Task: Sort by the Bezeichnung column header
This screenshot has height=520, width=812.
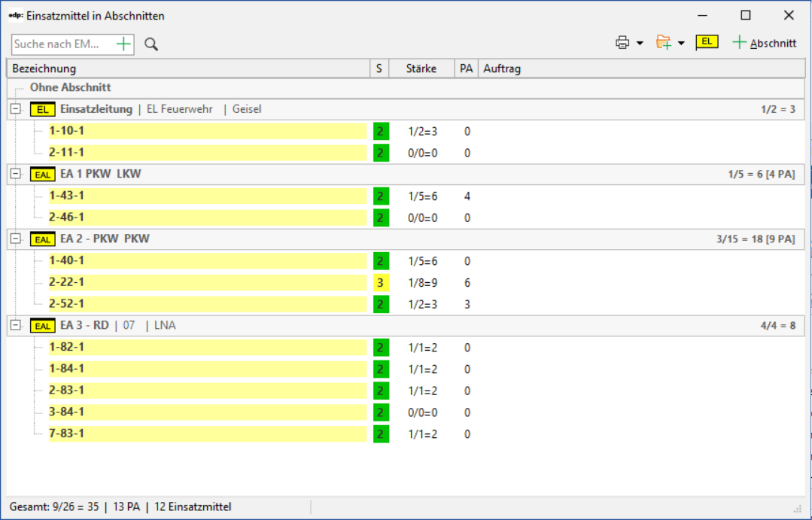Action: 188,68
